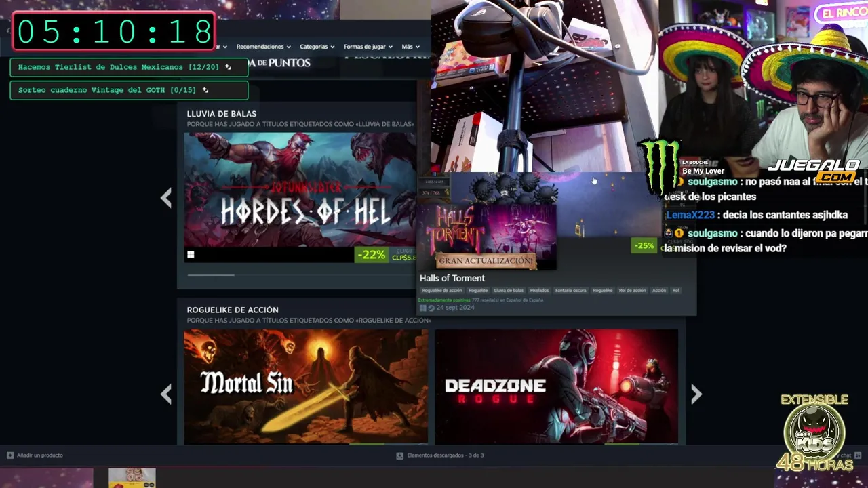Screen dimensions: 868x488
Task: Select the Roguelike de acción tag in popup
Action: pyautogui.click(x=442, y=291)
